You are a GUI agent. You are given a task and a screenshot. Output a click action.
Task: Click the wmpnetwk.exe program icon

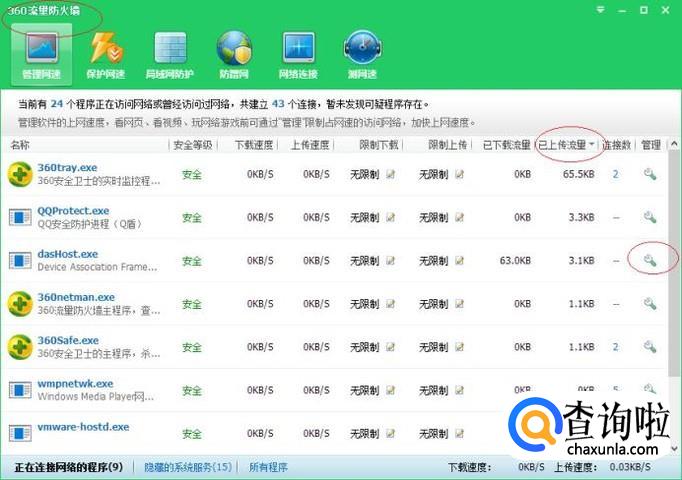(20, 390)
